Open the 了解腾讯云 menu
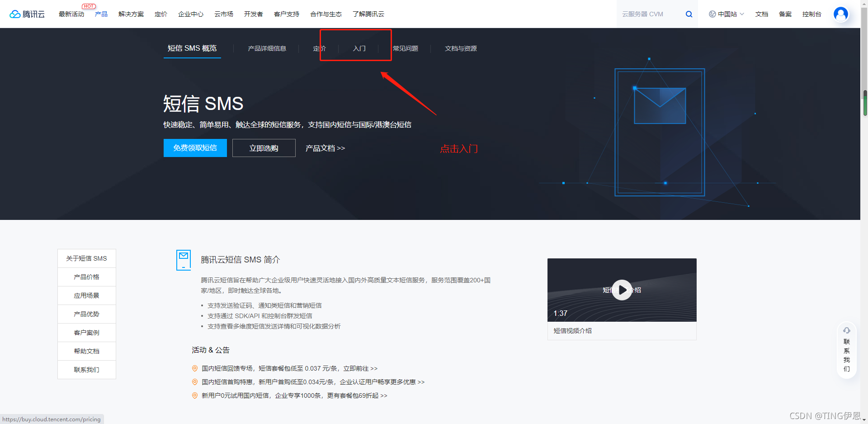 (x=368, y=14)
